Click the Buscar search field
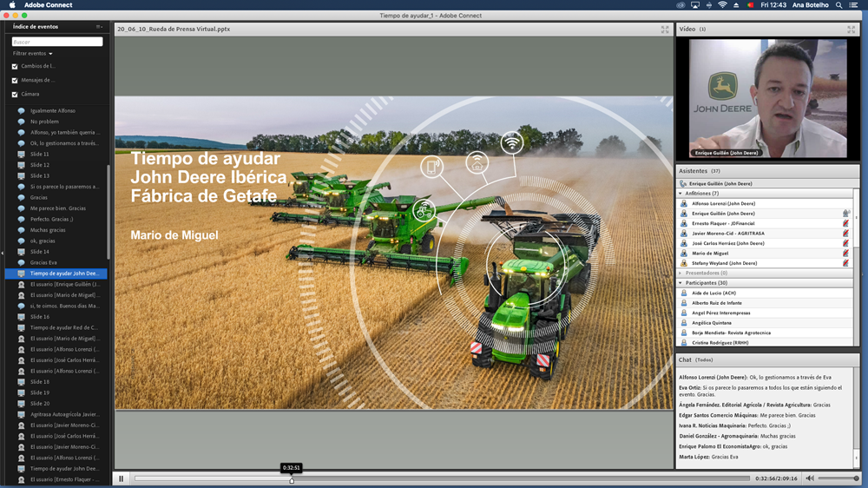 pyautogui.click(x=57, y=42)
